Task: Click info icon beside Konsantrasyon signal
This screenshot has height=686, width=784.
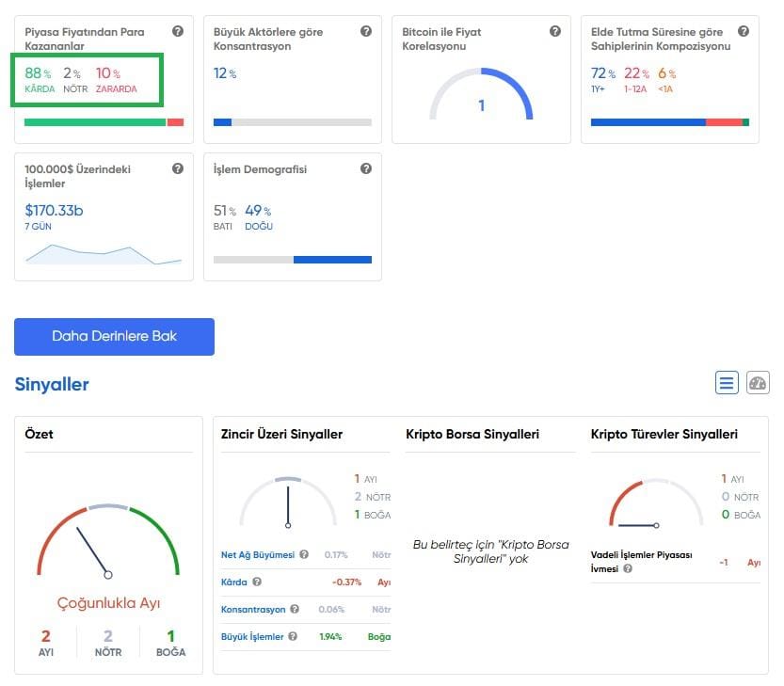Action: (293, 610)
